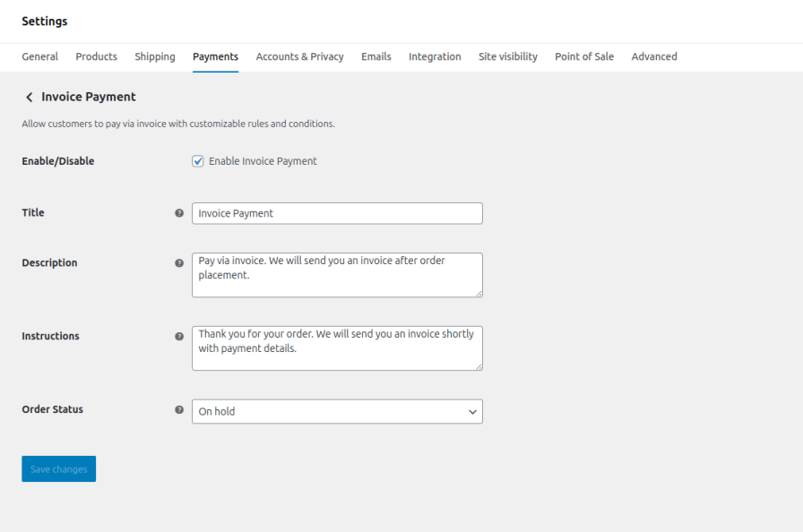The width and height of the screenshot is (803, 532).
Task: Click the back arrow beside Invoice Payment
Action: (x=29, y=97)
